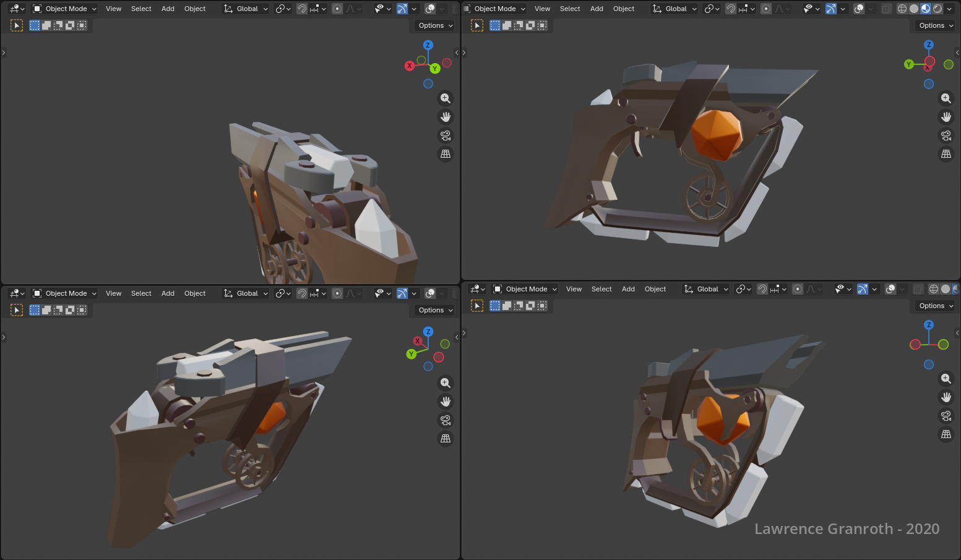Select solid shading sphere in top-right viewport

(x=913, y=9)
